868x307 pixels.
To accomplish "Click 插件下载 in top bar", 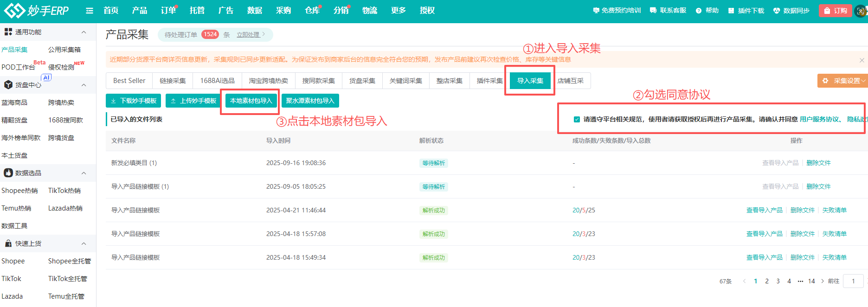I will (746, 10).
